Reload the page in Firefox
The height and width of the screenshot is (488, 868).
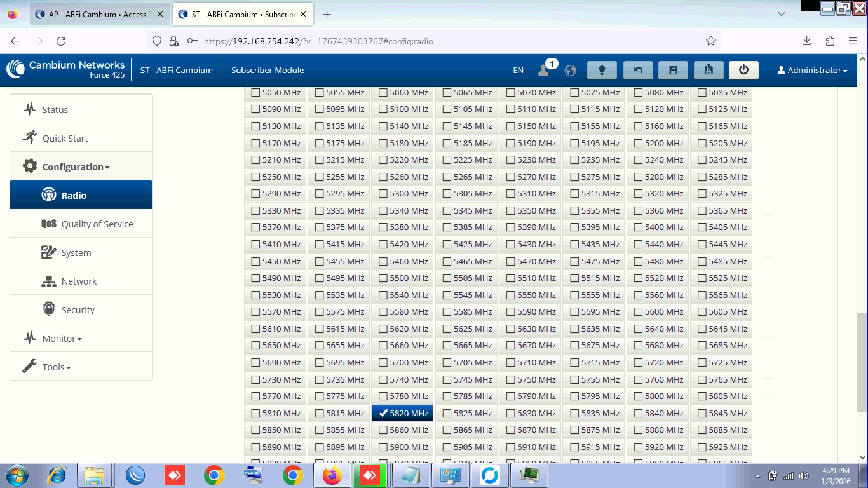[x=61, y=41]
